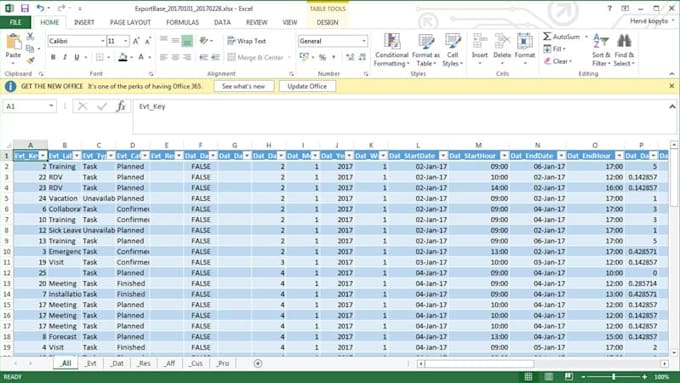The width and height of the screenshot is (680, 383).
Task: Align text right
Action: coord(187,57)
